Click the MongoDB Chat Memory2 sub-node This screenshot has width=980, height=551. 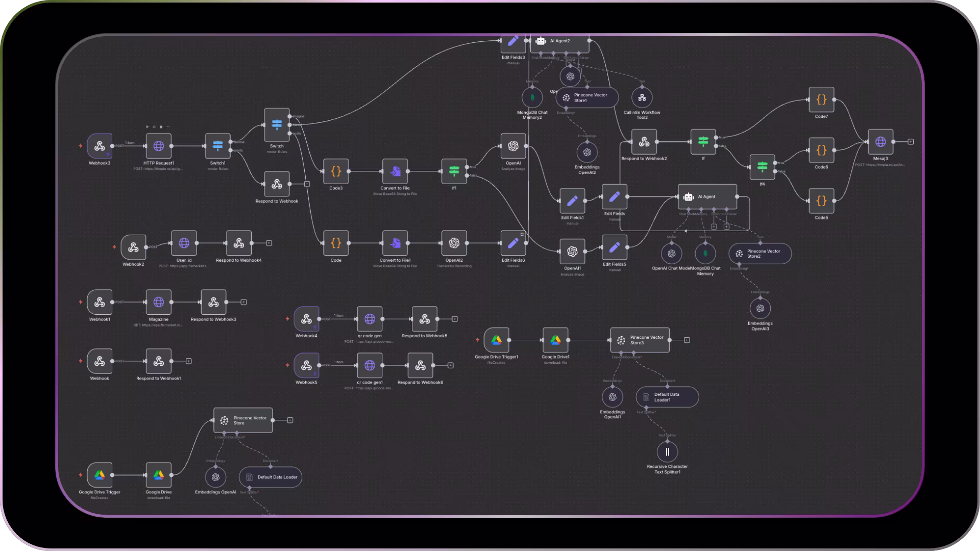tap(532, 97)
